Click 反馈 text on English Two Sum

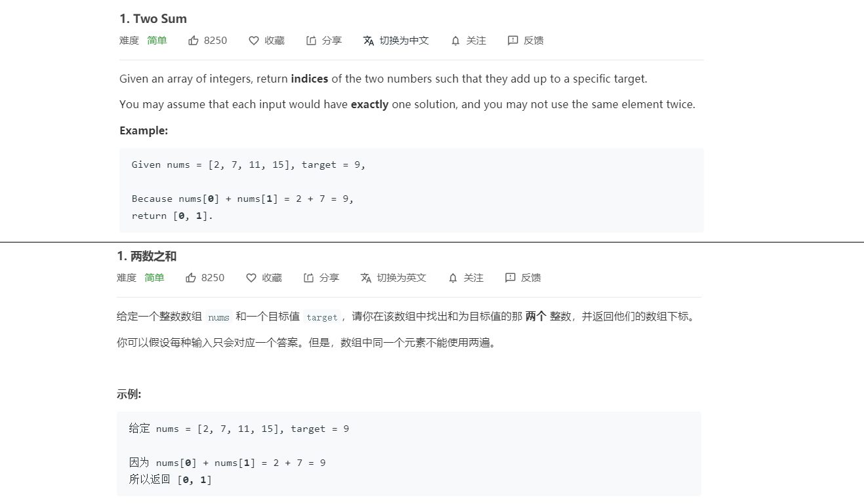[x=533, y=41]
